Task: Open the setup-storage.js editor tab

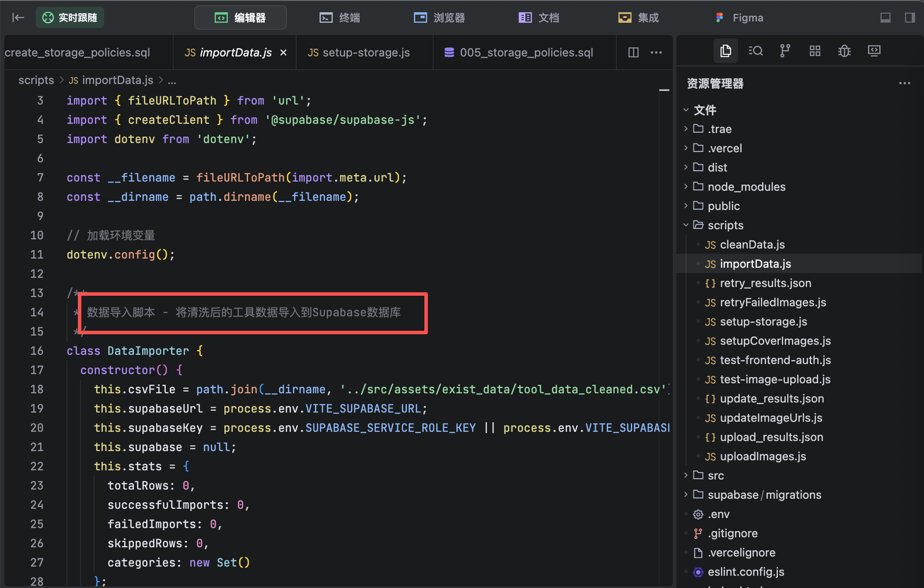Action: [x=359, y=52]
